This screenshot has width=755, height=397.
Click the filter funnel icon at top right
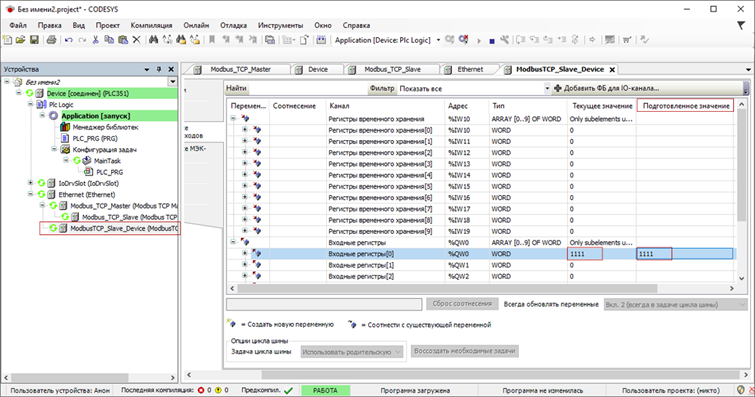[x=741, y=25]
